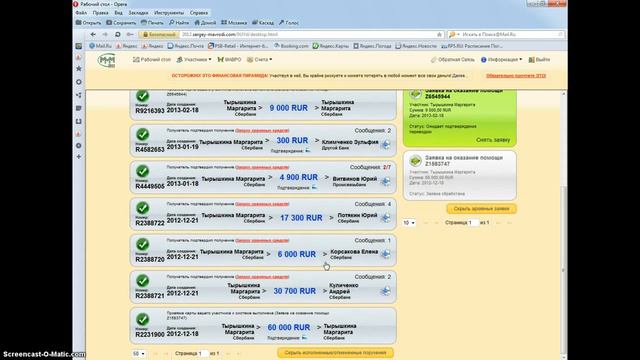Focus the address bar URL field
Viewport: 640px width, 360px height.
[308, 35]
